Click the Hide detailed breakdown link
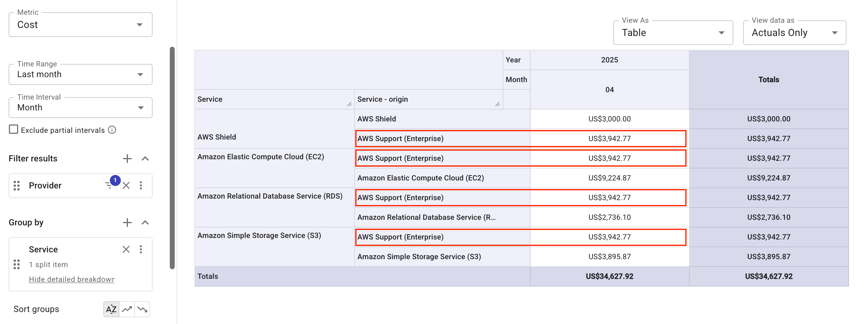 click(x=71, y=279)
